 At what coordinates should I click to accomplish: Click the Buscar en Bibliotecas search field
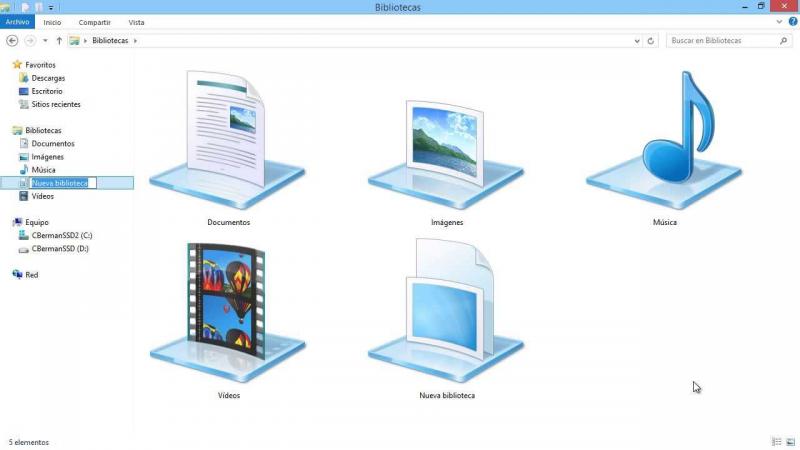(x=722, y=41)
